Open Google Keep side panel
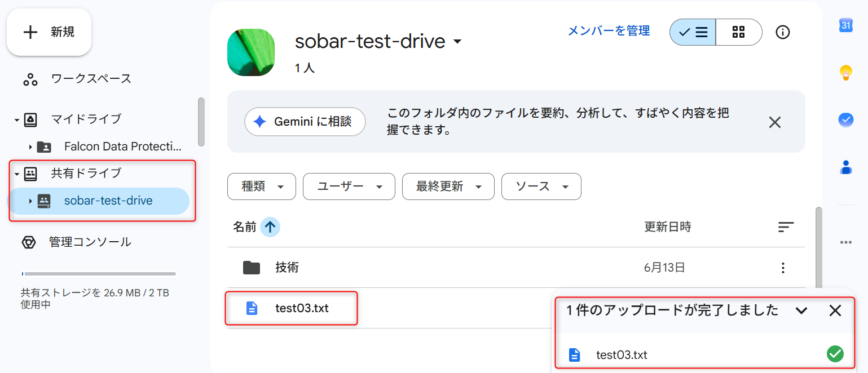Viewport: 868px width, 373px height. point(845,73)
